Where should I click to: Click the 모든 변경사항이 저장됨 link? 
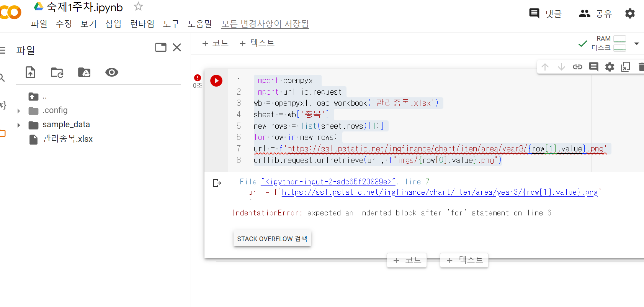265,24
